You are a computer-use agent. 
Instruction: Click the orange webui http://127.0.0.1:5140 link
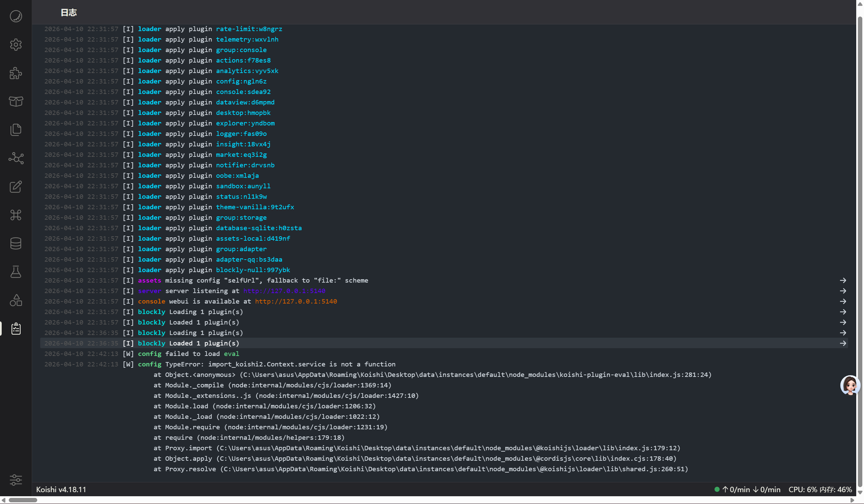click(296, 302)
